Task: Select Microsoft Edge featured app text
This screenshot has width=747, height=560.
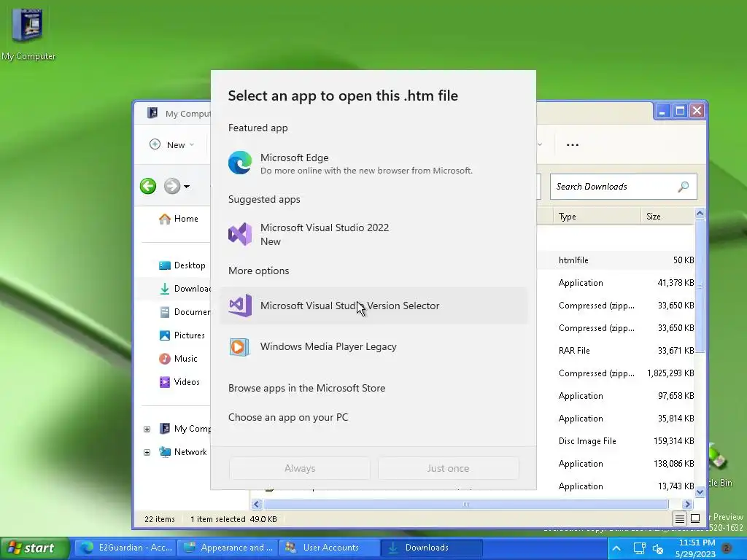Action: (x=295, y=157)
